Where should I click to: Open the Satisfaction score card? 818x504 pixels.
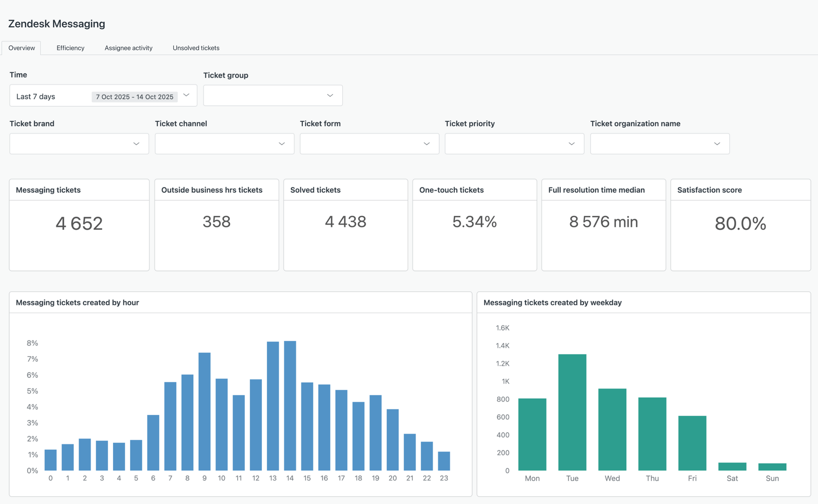(741, 224)
